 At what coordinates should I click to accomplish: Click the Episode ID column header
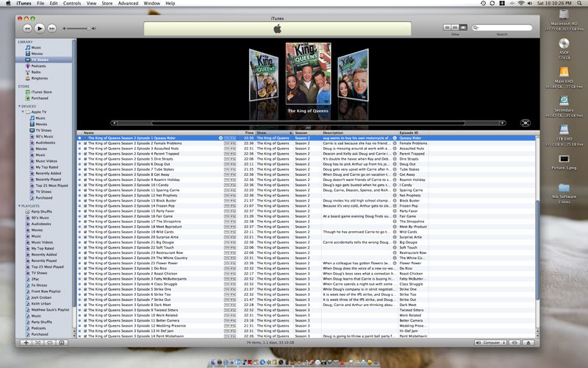(x=413, y=133)
